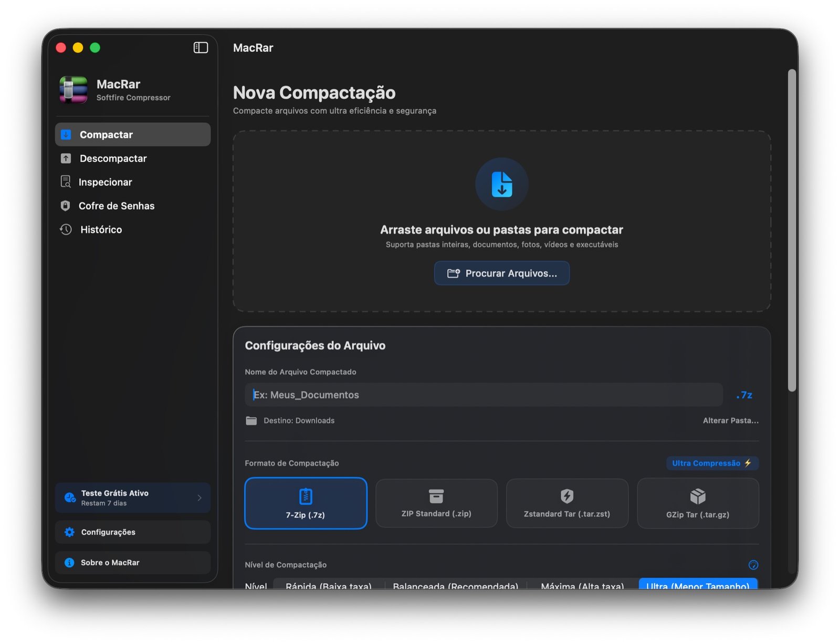Select Zstandard Tar (.tar.zst) format

pyautogui.click(x=567, y=503)
